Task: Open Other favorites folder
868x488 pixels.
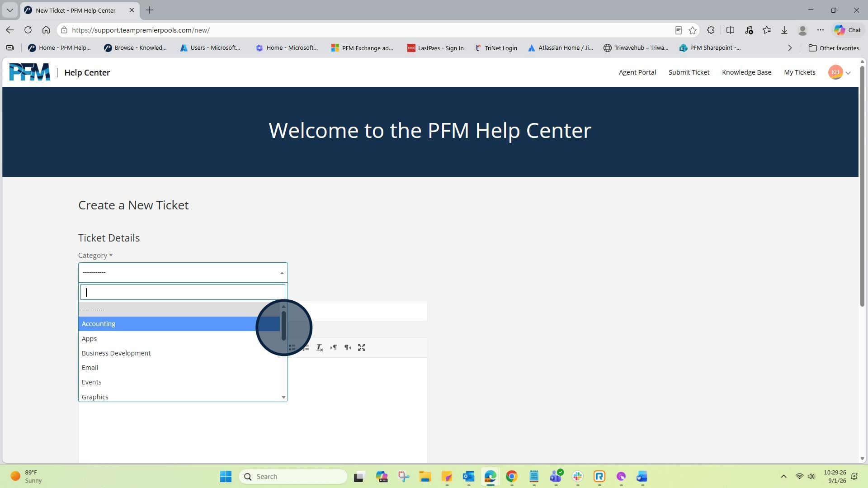Action: click(834, 48)
